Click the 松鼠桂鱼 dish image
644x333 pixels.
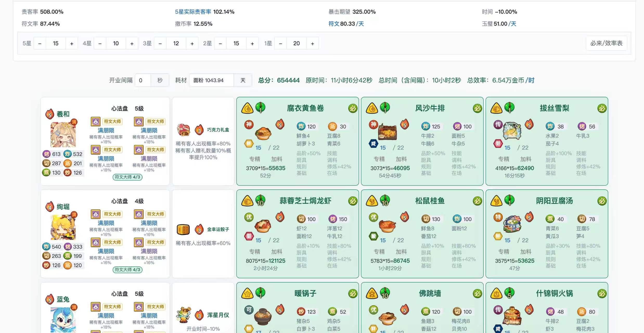tap(387, 226)
